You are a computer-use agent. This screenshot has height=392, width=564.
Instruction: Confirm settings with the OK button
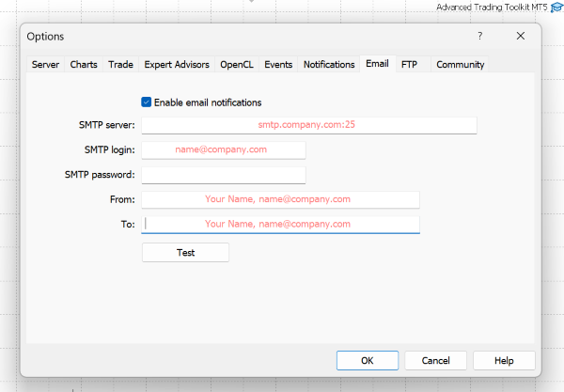(x=367, y=360)
